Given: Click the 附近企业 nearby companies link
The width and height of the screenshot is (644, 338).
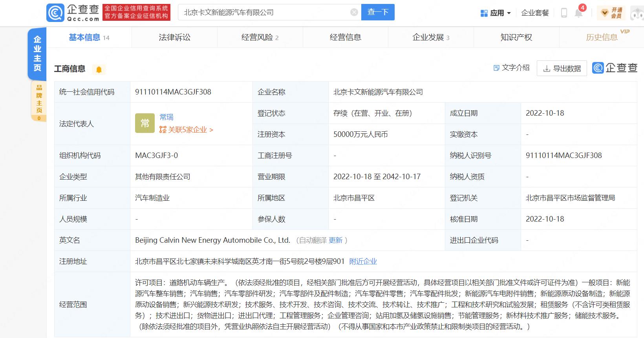Looking at the screenshot, I should [363, 262].
